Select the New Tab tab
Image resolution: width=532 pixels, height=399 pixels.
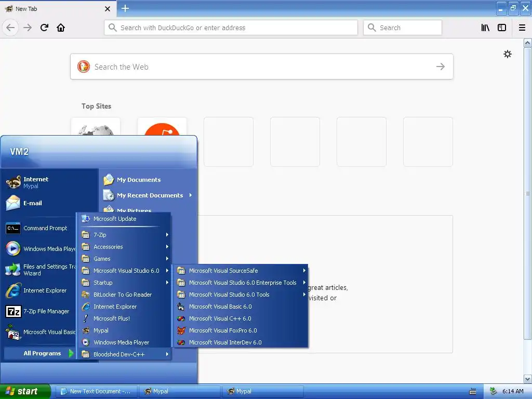[x=58, y=9]
